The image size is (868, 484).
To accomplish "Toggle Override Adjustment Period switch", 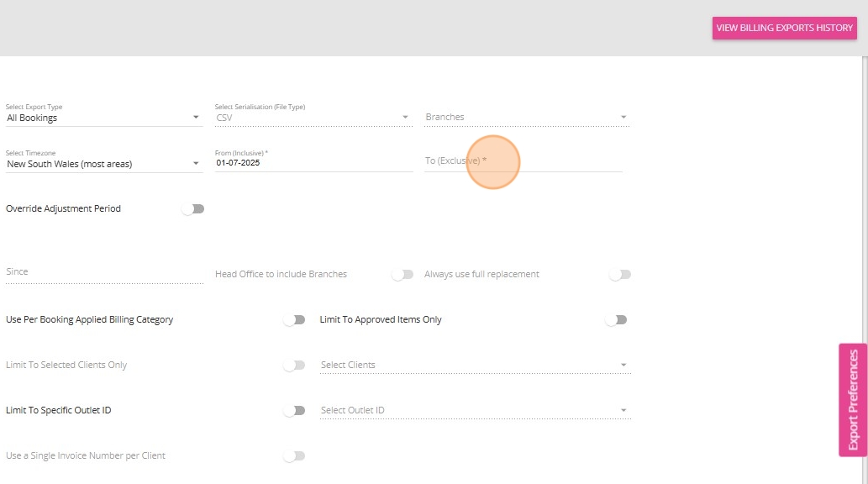I will coord(192,208).
